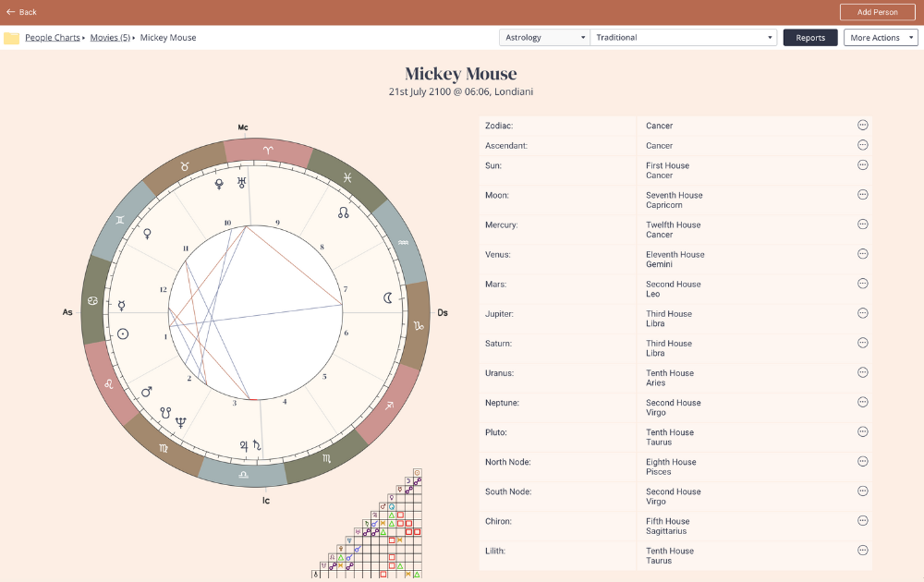Open more options for the Sun row

click(x=863, y=165)
